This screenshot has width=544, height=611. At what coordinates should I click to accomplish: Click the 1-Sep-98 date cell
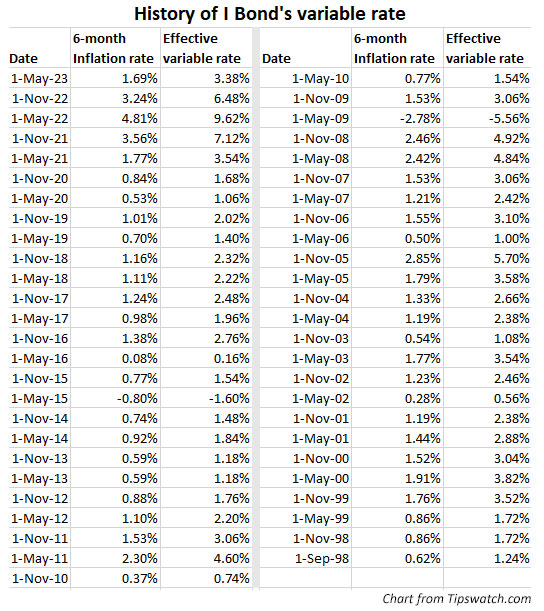click(322, 559)
